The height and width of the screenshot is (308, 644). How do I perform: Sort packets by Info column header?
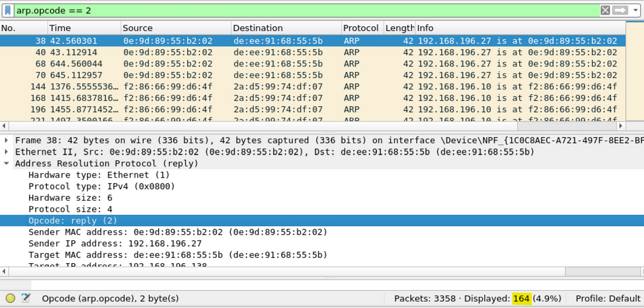click(x=520, y=28)
